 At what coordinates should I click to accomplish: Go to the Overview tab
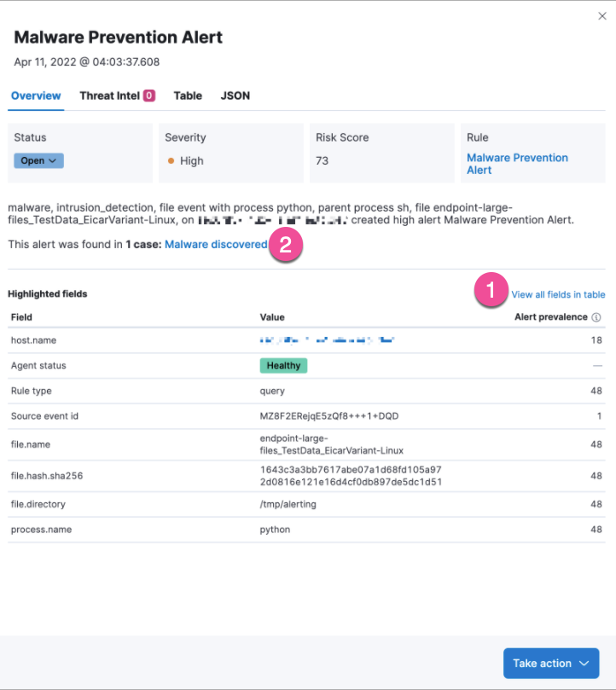click(x=36, y=96)
